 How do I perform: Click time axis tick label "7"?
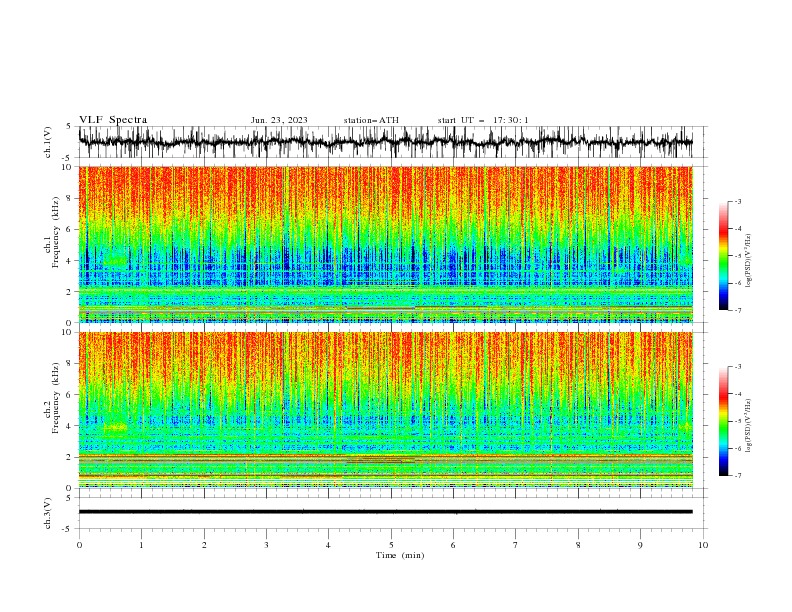tap(515, 545)
